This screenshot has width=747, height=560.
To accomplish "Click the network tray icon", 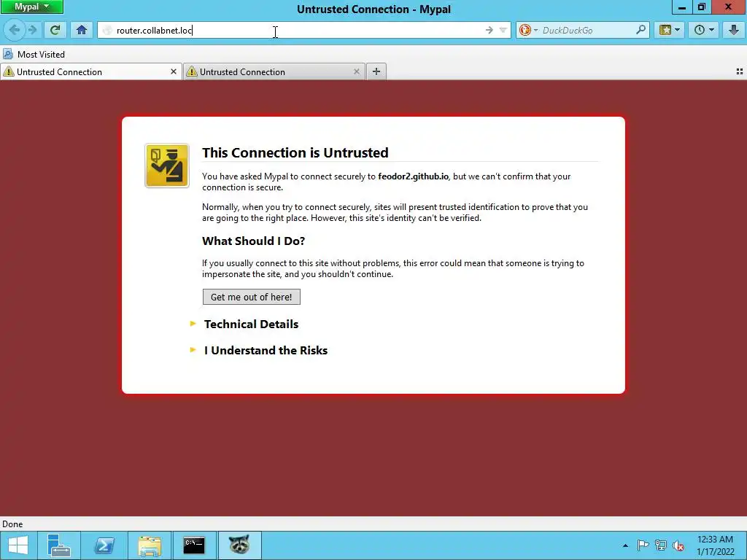I will (661, 545).
